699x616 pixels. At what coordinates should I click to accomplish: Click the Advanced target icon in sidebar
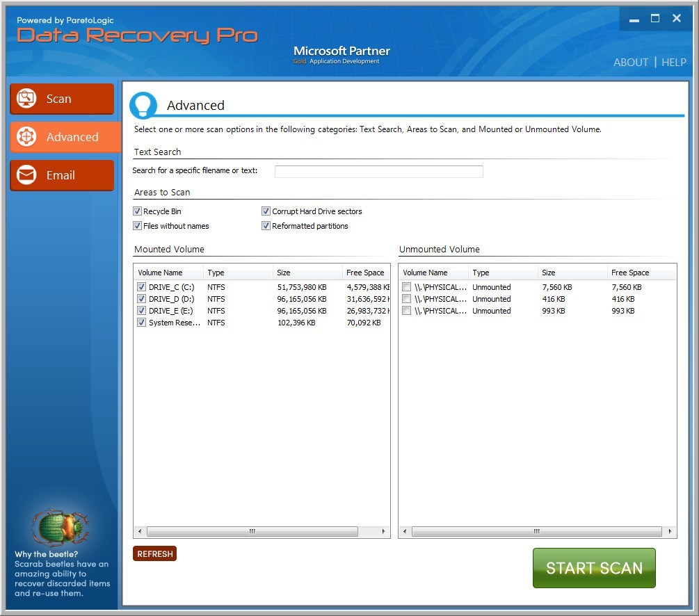coord(26,137)
